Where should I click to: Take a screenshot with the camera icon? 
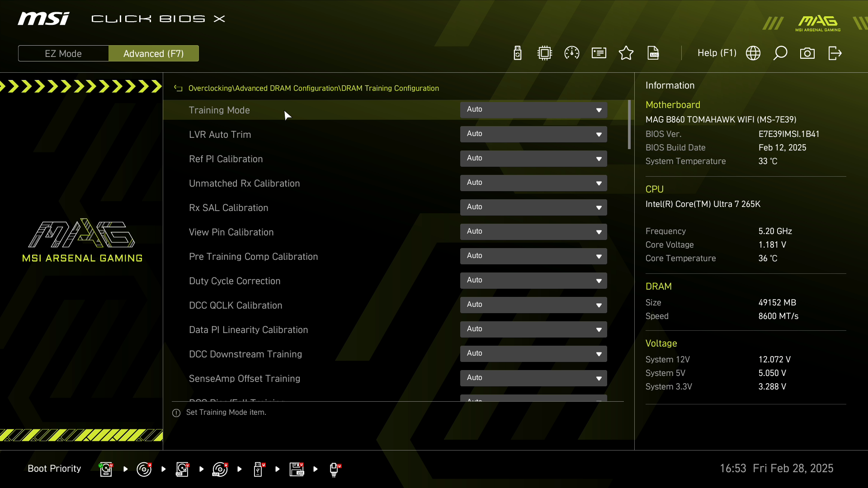(x=807, y=53)
